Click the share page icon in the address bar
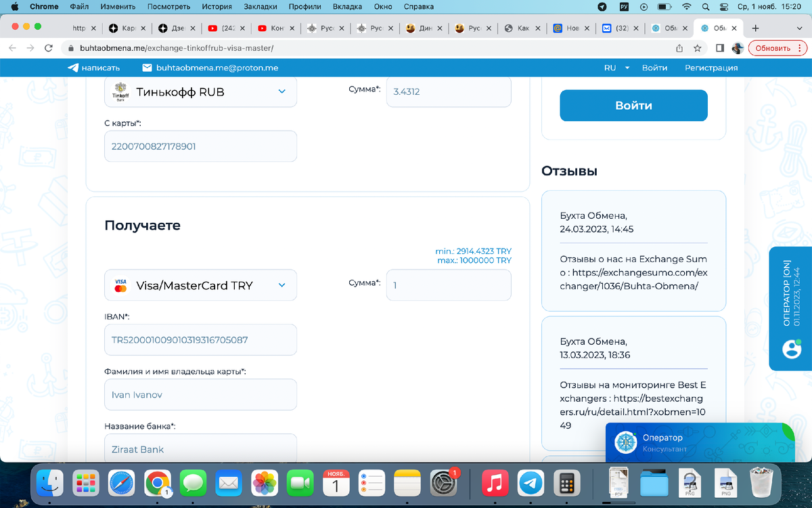Viewport: 812px width, 508px height. click(x=679, y=48)
